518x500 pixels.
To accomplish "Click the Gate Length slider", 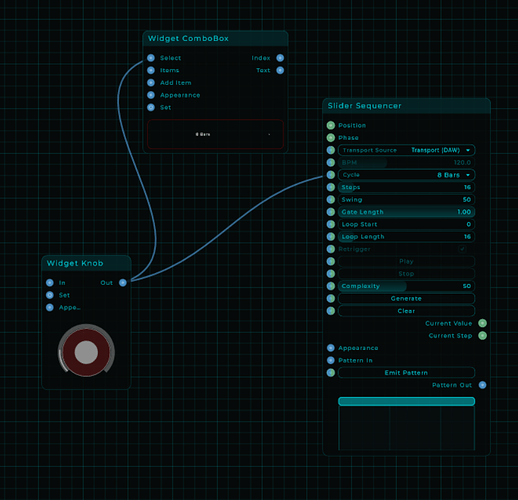I will point(406,212).
